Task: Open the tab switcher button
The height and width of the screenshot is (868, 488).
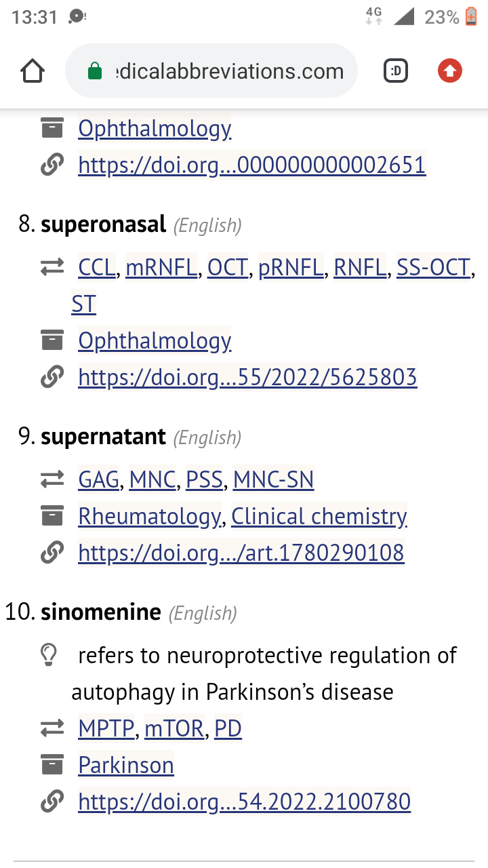Action: point(396,71)
